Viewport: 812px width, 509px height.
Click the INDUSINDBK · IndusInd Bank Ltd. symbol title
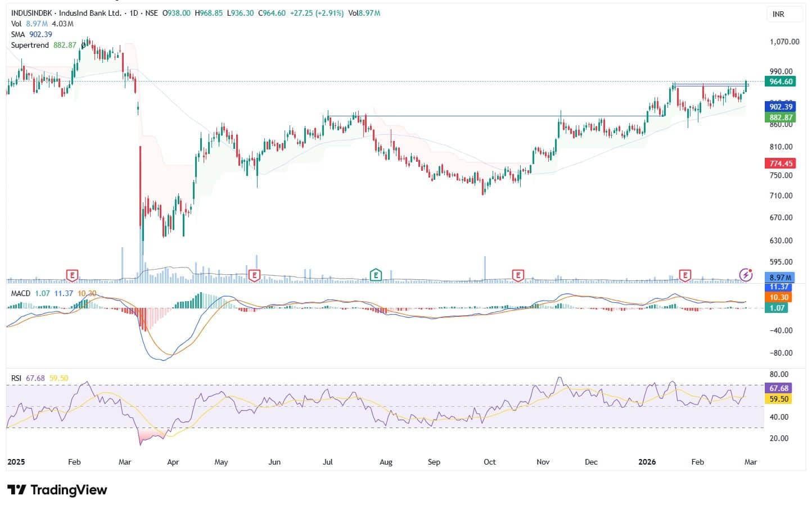[66, 13]
